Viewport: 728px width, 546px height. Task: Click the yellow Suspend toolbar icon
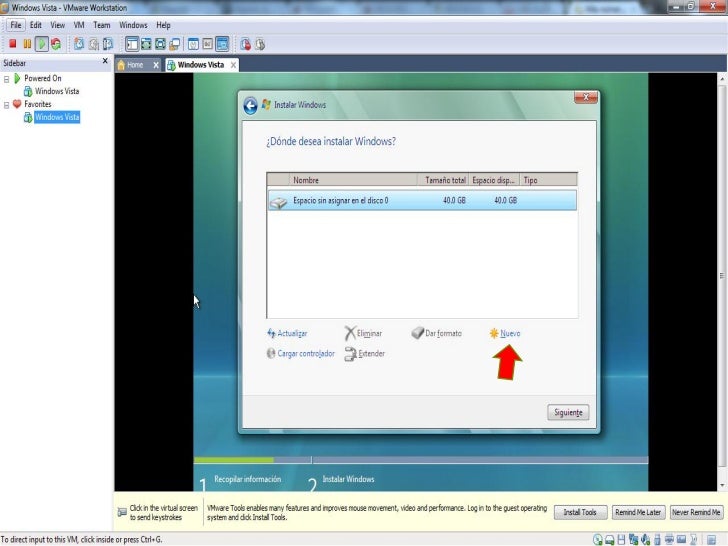pyautogui.click(x=27, y=44)
